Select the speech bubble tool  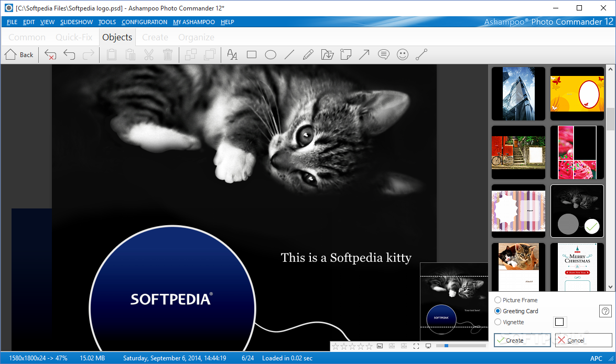point(383,54)
